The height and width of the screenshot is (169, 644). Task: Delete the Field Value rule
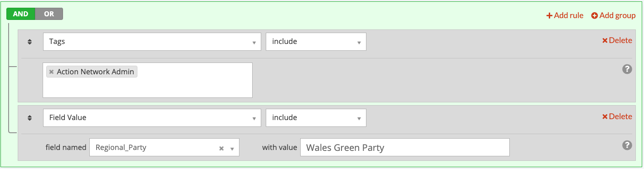click(617, 116)
